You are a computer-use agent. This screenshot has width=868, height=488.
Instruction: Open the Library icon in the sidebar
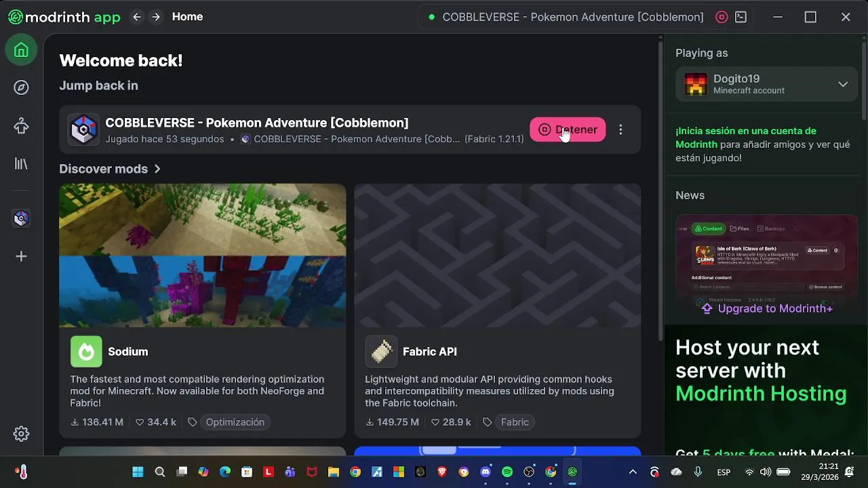coord(21,163)
